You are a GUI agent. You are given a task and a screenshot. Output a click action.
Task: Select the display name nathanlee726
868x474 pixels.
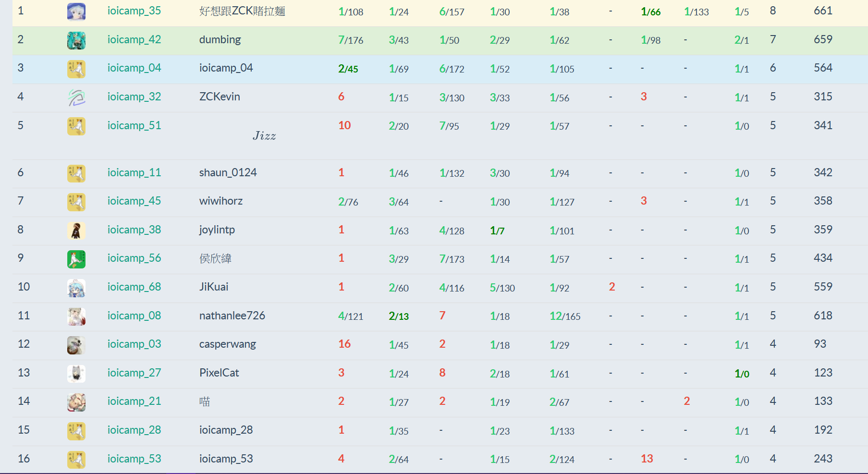tap(232, 316)
